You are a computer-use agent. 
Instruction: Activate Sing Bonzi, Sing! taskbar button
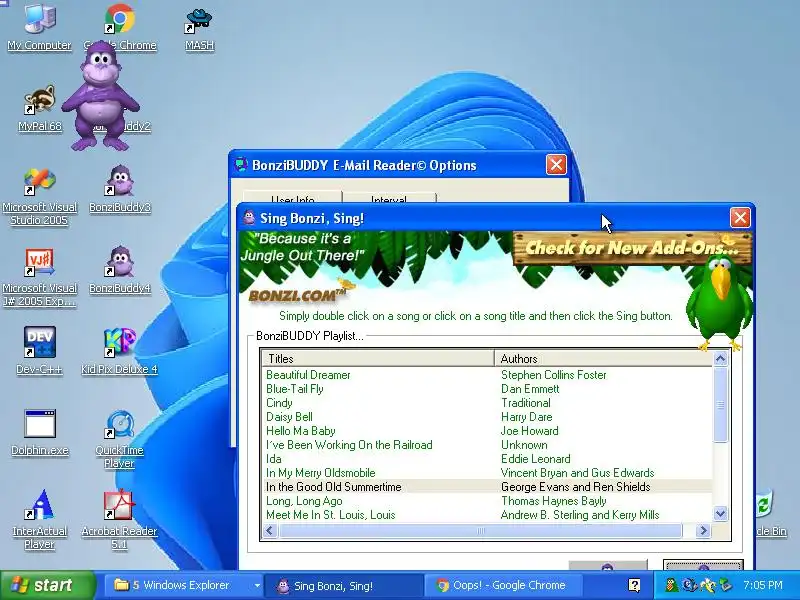click(344, 585)
